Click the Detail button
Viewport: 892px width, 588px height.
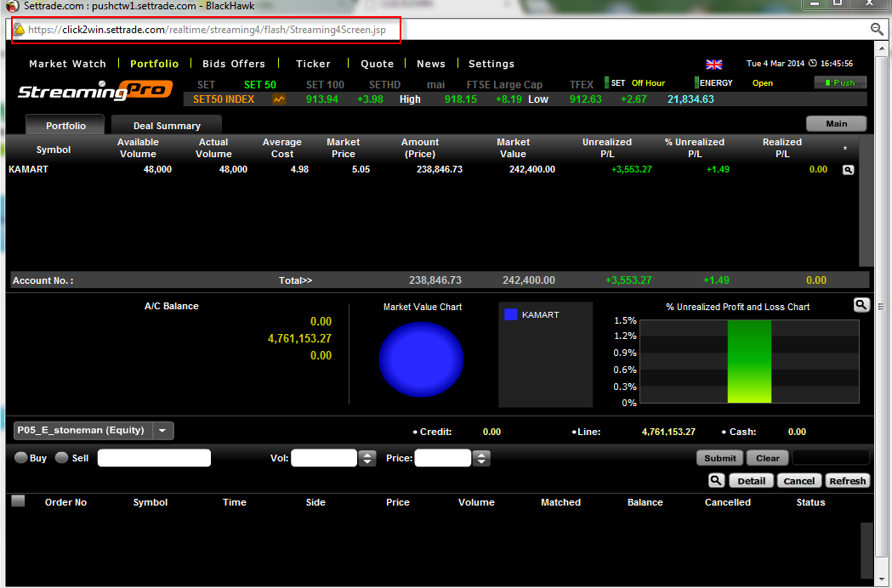[751, 481]
